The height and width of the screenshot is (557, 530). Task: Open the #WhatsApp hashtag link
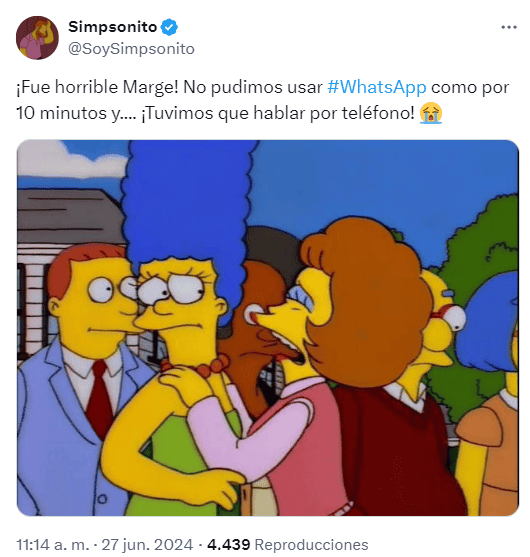[x=377, y=87]
